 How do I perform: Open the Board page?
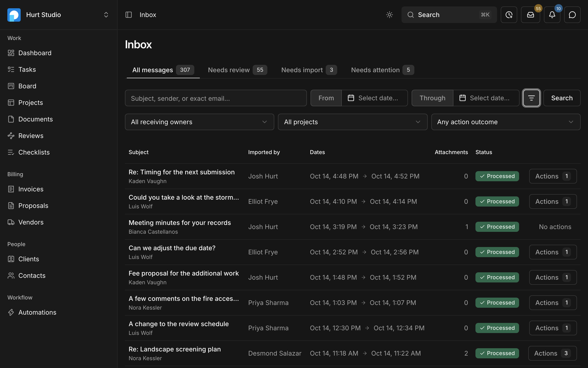tap(59, 86)
